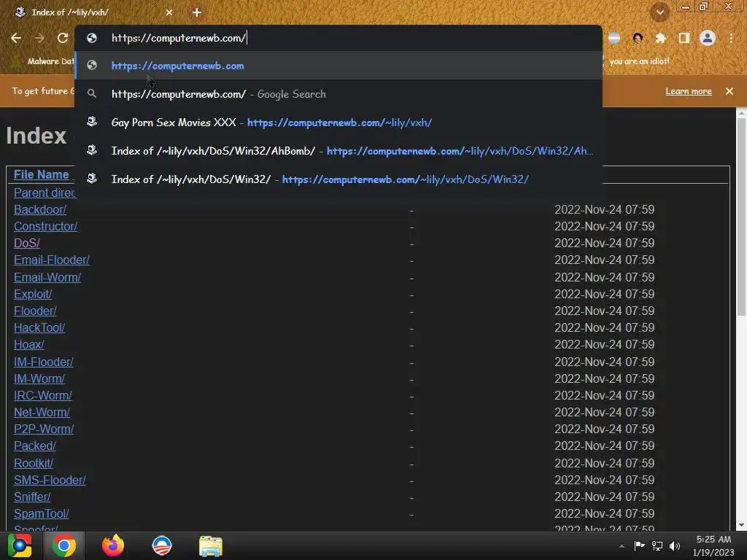
Task: Open the P2P-Worm/ folder
Action: [x=44, y=429]
